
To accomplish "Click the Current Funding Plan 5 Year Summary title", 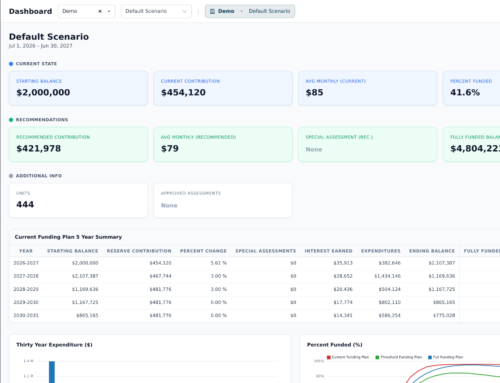I will [68, 237].
